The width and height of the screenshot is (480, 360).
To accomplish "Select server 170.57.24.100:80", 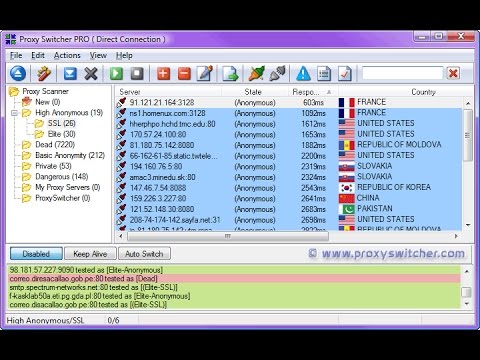I will pyautogui.click(x=289, y=134).
